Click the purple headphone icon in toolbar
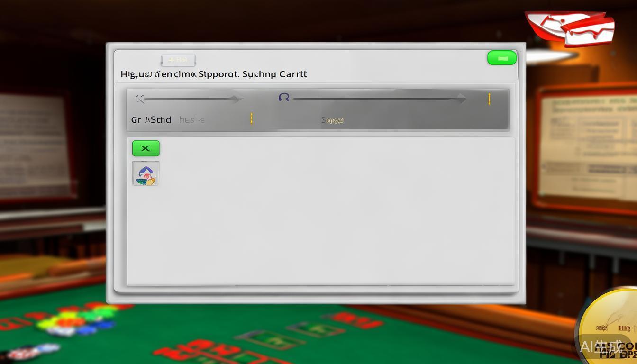Screen dimensions: 637x364 pyautogui.click(x=284, y=98)
